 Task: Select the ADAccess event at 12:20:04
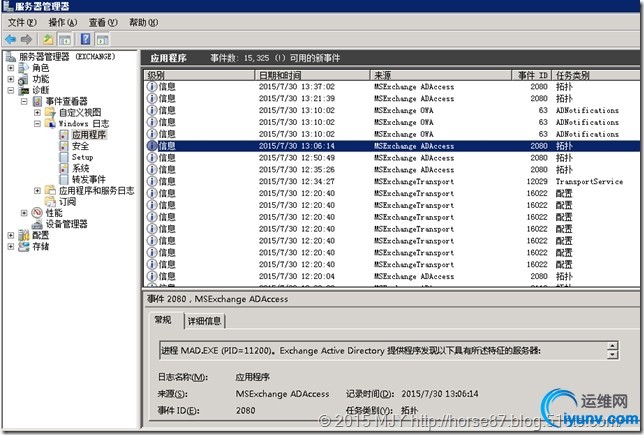coord(392,276)
